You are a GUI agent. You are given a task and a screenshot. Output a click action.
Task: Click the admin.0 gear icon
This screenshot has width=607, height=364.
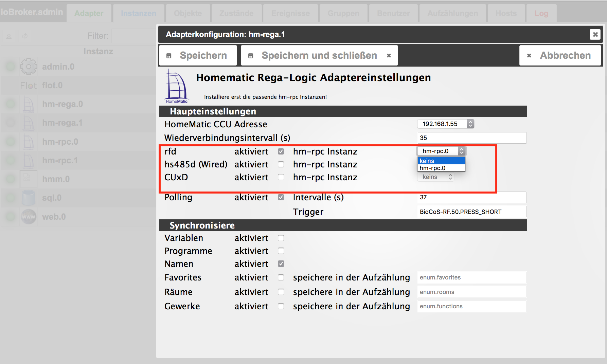coord(29,67)
